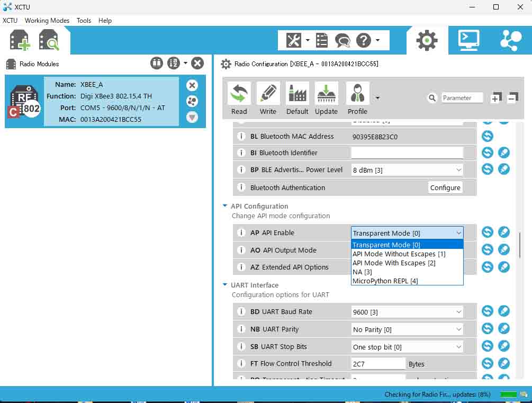The height and width of the screenshot is (403, 532).
Task: Write the NB UART Parity setting
Action: pos(504,328)
